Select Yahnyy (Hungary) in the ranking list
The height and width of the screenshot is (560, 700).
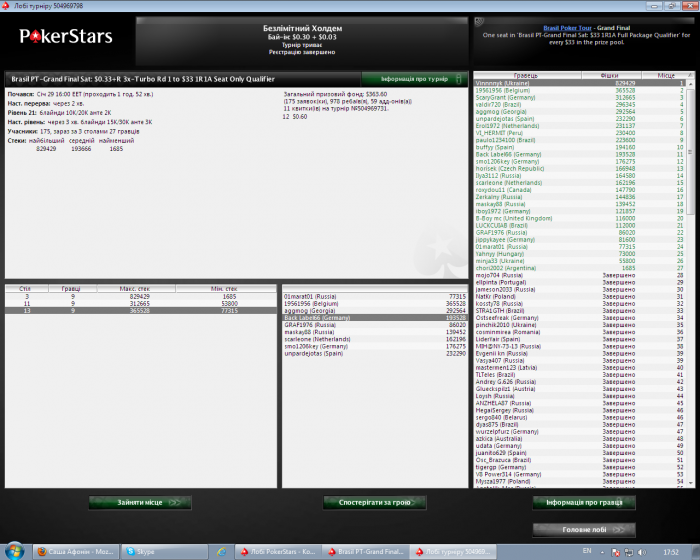(580, 254)
